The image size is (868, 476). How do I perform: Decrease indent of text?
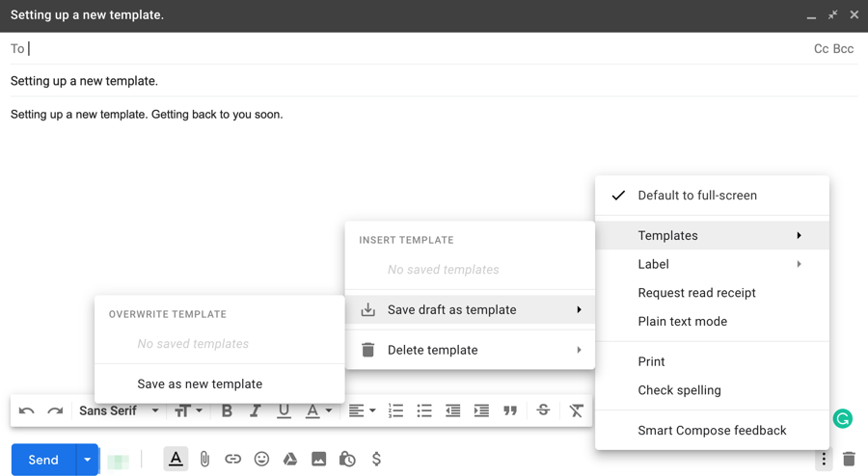pos(453,410)
